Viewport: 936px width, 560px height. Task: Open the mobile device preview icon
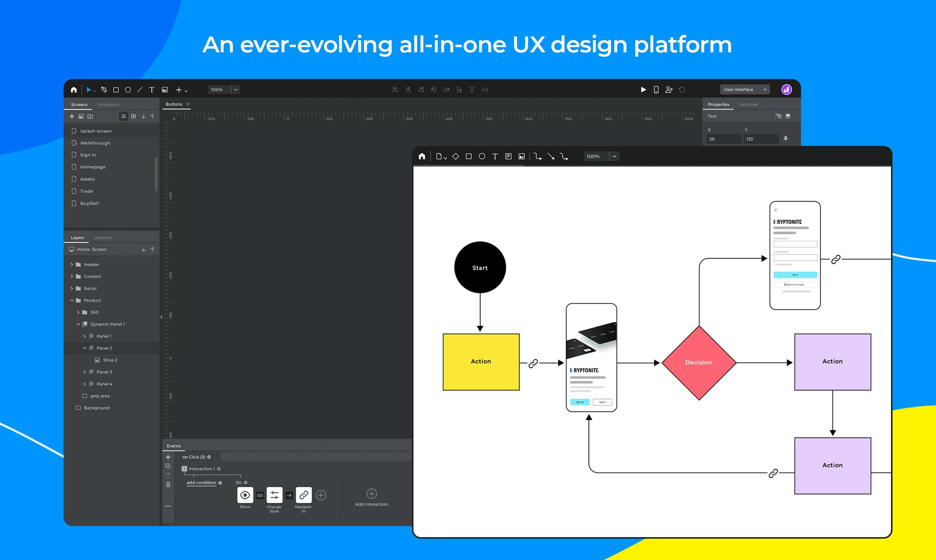(x=656, y=90)
